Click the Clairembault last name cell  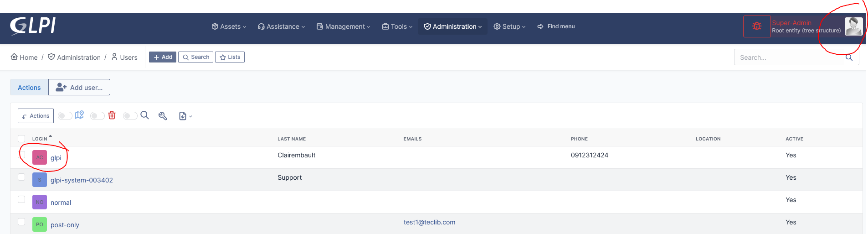pyautogui.click(x=296, y=155)
